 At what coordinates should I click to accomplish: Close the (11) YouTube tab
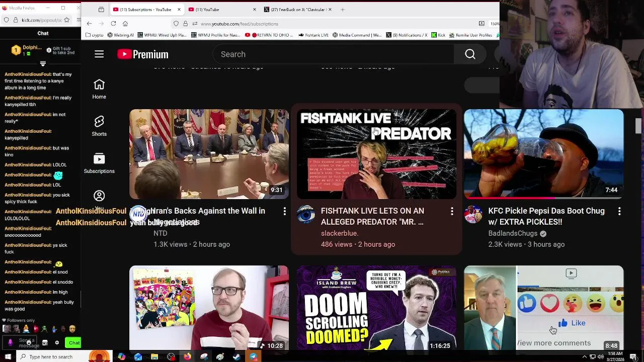[254, 10]
